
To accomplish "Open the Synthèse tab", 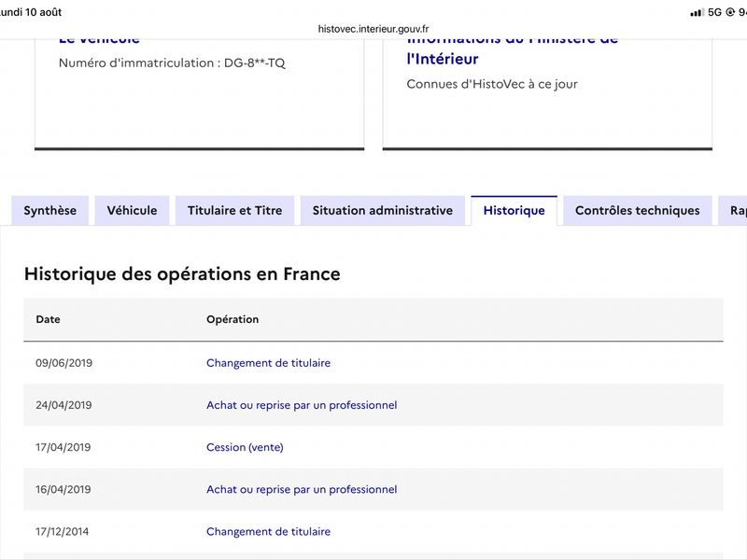I will [x=50, y=211].
